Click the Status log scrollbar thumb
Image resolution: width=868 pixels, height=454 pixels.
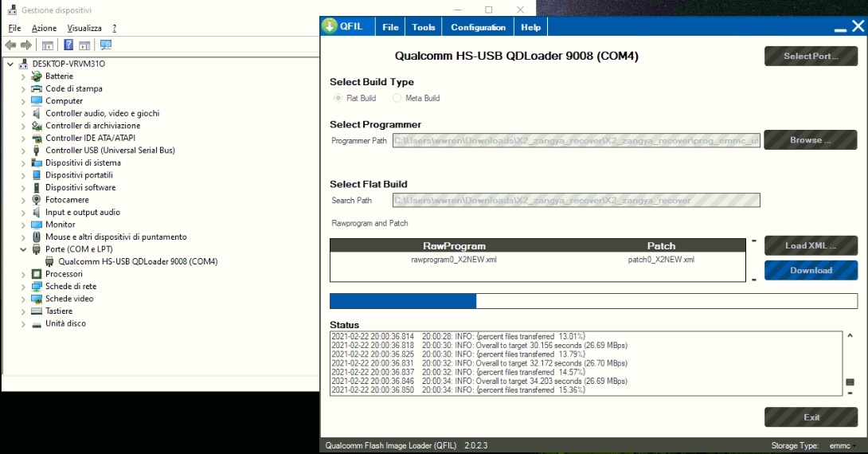click(850, 382)
